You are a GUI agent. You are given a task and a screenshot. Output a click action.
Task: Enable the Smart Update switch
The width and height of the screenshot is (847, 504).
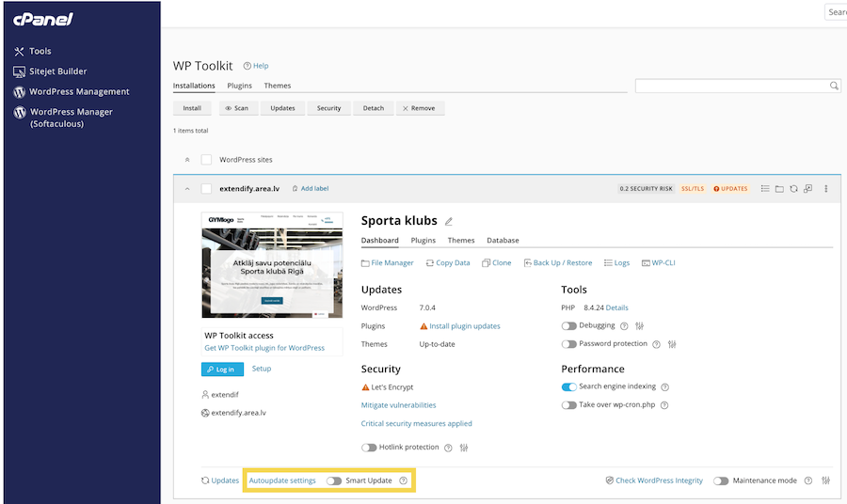pos(334,480)
